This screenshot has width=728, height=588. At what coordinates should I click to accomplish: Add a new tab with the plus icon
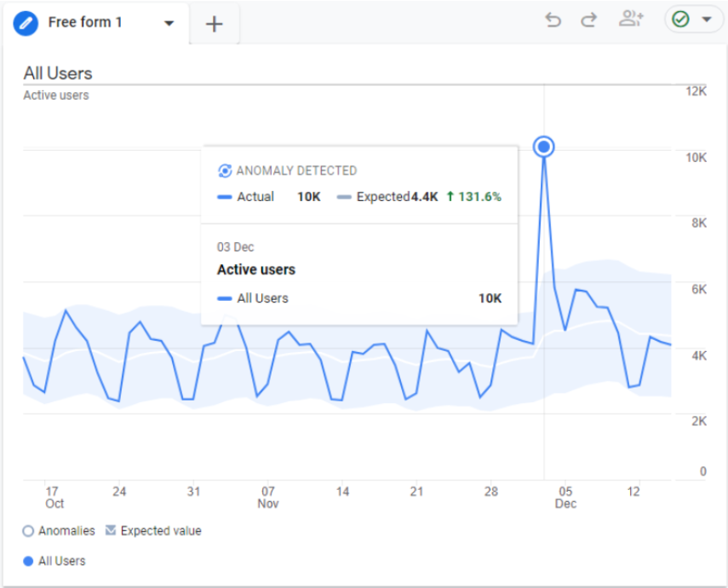[x=215, y=24]
